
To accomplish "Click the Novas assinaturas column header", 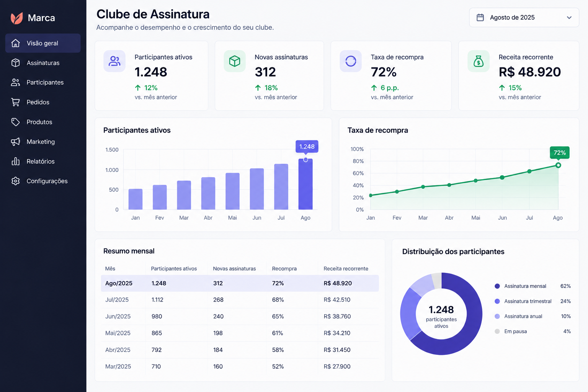I will pos(234,269).
